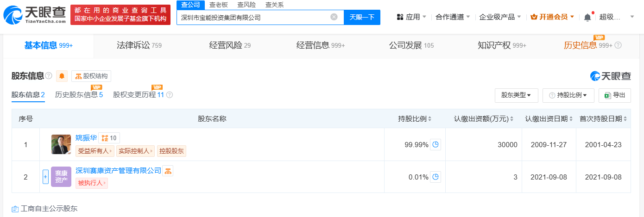Open shareholder 姚振华 profile link
Screen dimensions: 644x217
tap(86, 137)
